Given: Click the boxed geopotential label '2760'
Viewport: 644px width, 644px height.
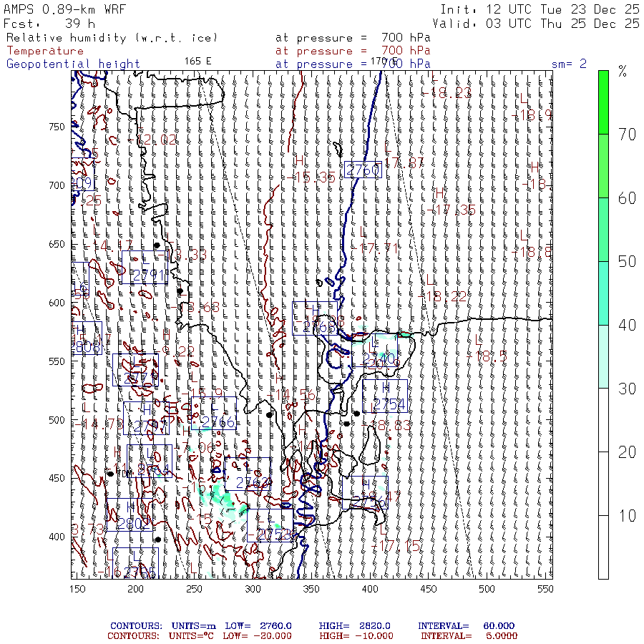Looking at the screenshot, I should [x=363, y=170].
